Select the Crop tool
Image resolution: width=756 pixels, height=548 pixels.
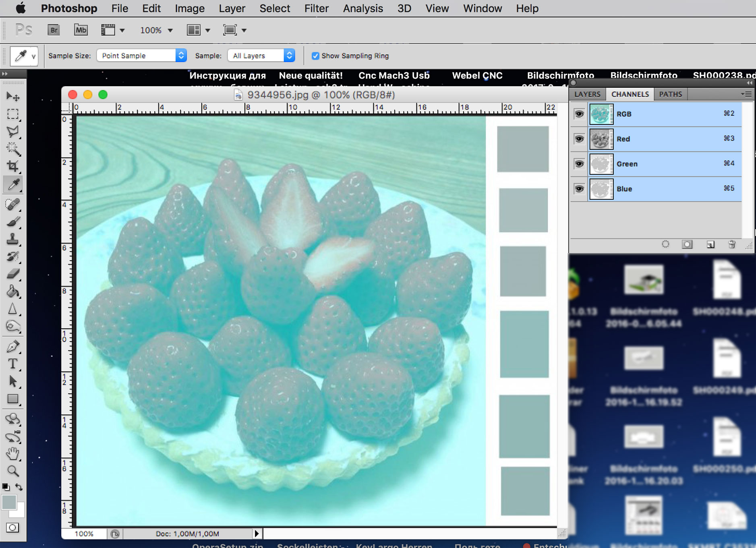click(x=13, y=166)
